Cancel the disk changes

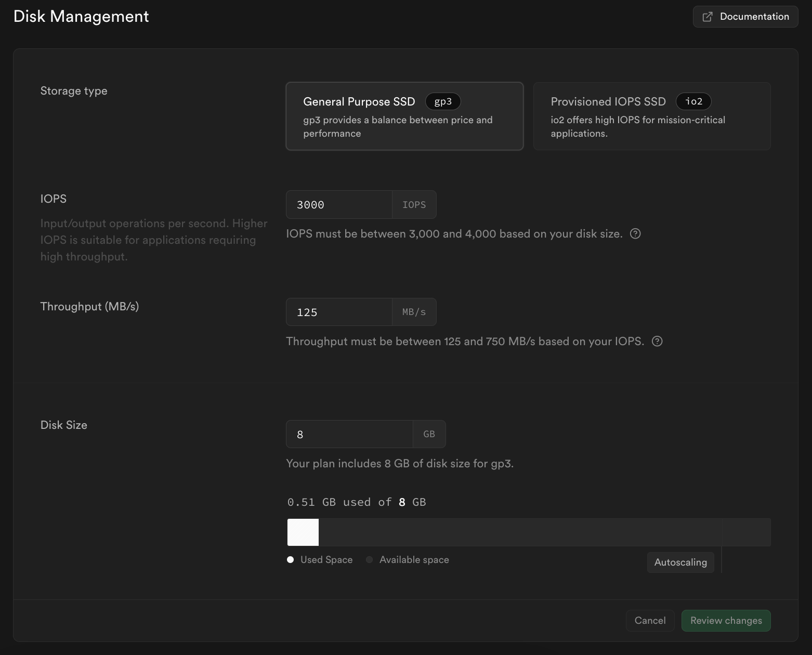pos(650,621)
